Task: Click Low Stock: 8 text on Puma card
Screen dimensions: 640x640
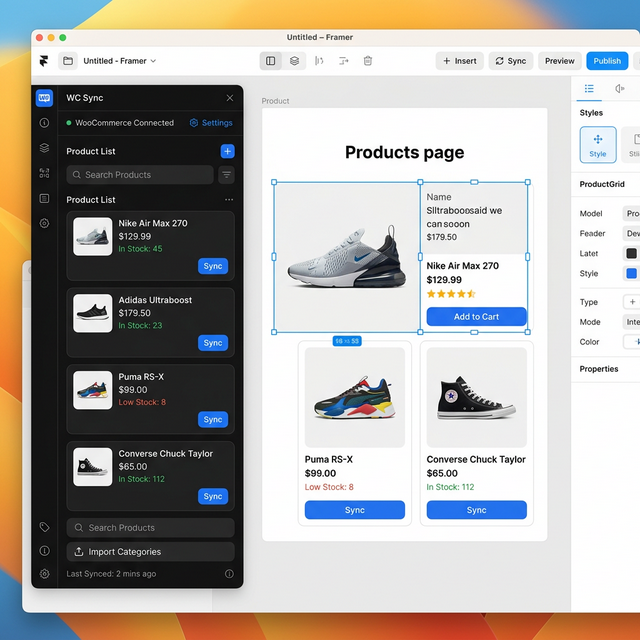Action: point(329,487)
